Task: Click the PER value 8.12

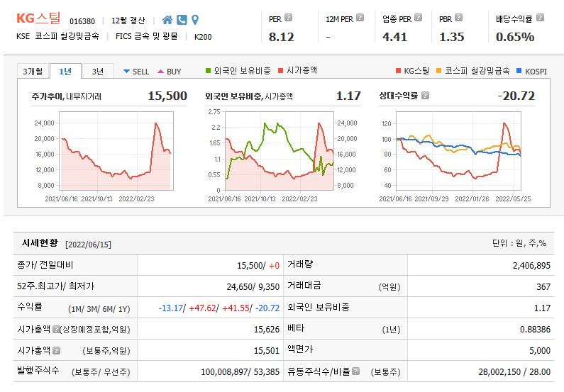Action: pos(281,37)
